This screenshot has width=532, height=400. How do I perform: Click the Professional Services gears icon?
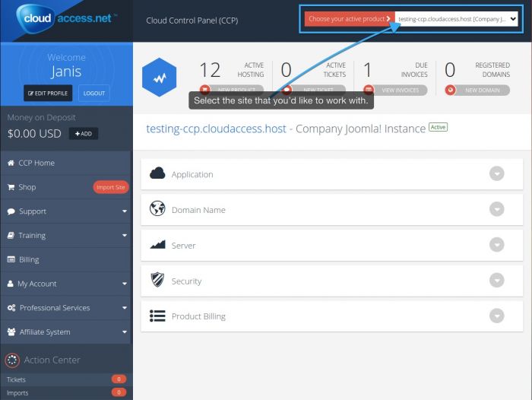point(11,308)
